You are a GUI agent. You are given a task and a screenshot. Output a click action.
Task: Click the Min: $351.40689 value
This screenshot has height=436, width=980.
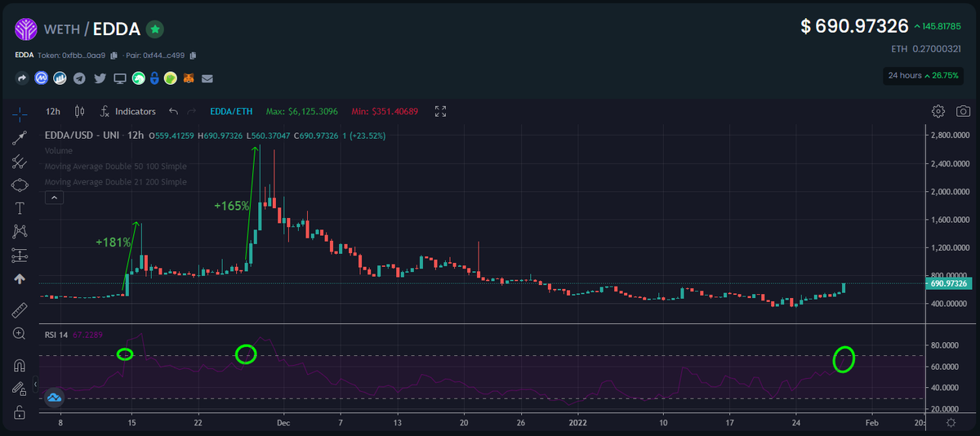[385, 111]
